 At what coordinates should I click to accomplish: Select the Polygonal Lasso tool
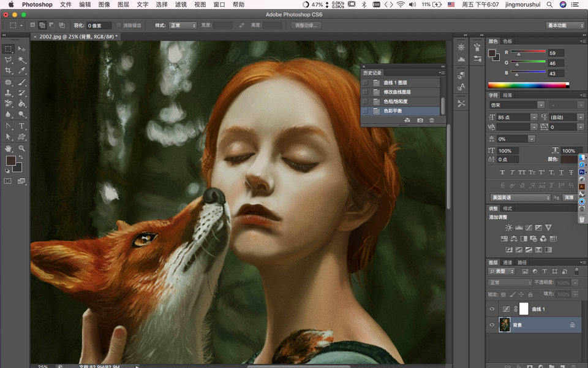point(8,59)
